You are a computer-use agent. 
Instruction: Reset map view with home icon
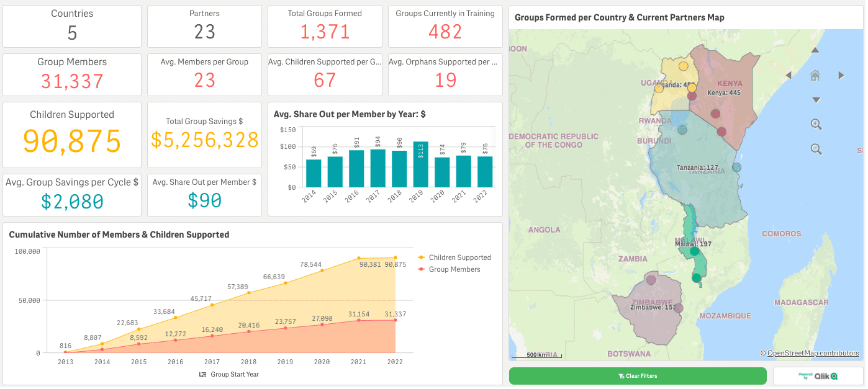click(816, 76)
